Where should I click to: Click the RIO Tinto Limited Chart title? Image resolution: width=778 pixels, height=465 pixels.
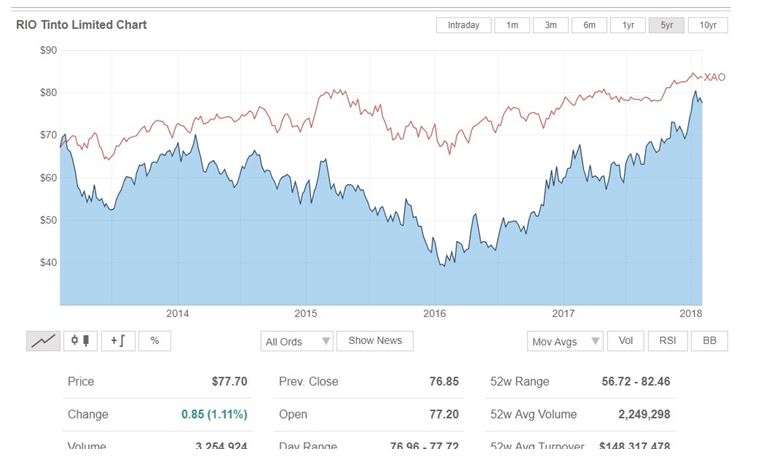[x=81, y=25]
